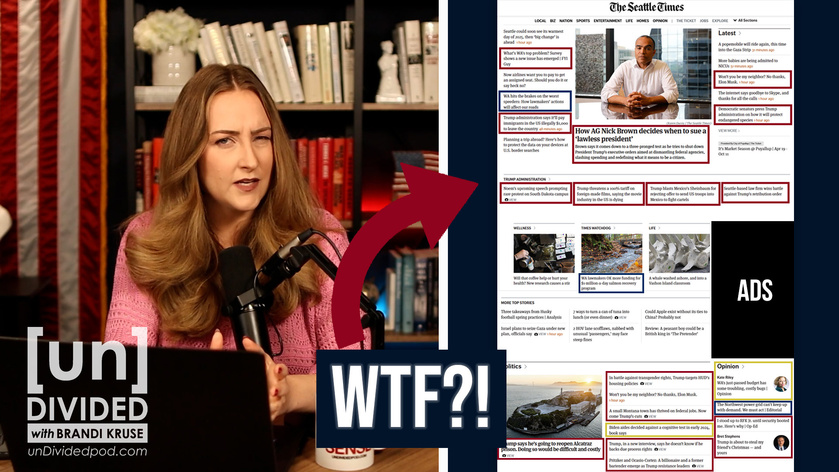Viewport: 839px width, 472px height.
Task: Open Trump targets HUD housing policies story
Action: tap(659, 380)
